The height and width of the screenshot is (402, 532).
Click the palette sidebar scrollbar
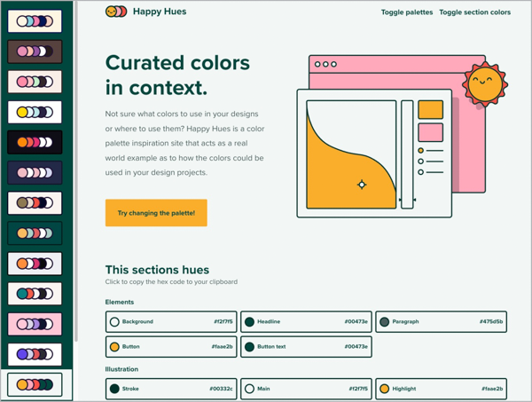point(76,171)
